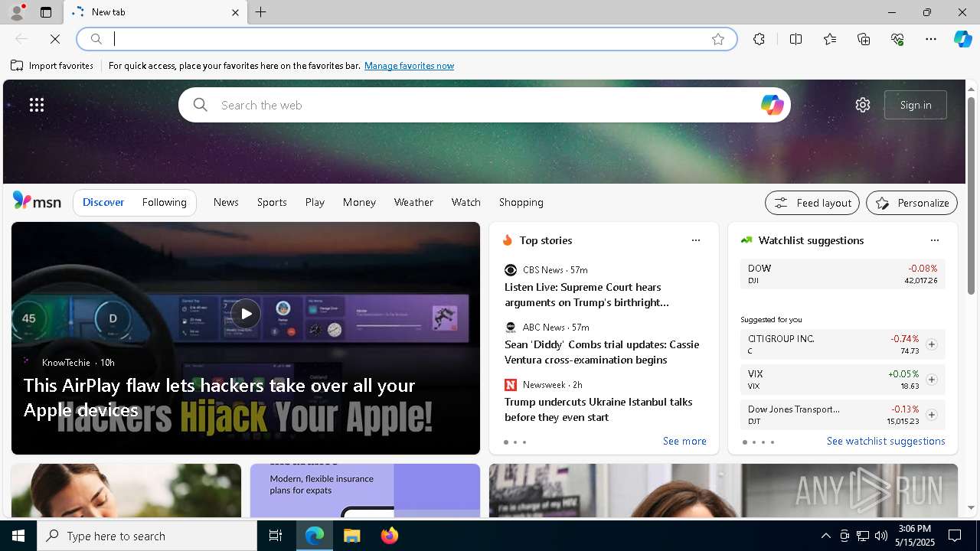Stop loading the page
The height and width of the screenshot is (551, 980).
point(55,39)
